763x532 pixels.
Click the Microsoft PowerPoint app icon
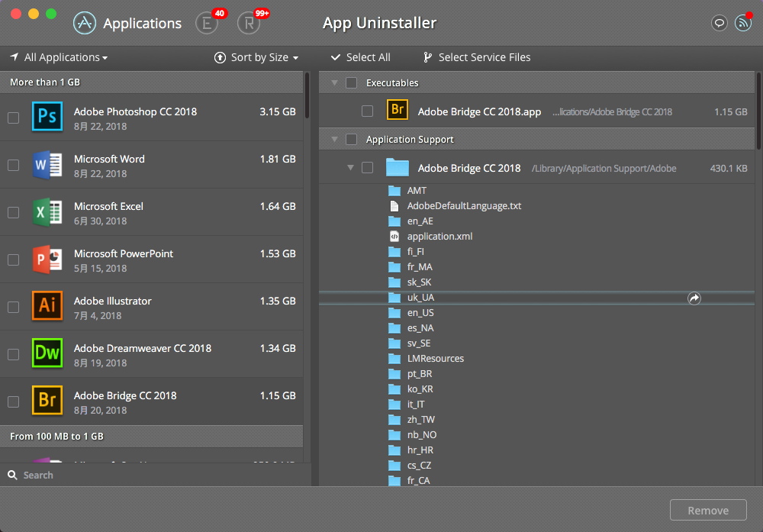[47, 259]
